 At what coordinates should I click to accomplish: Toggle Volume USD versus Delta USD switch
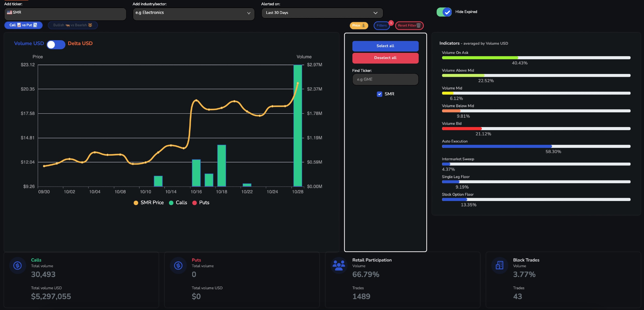(x=56, y=45)
